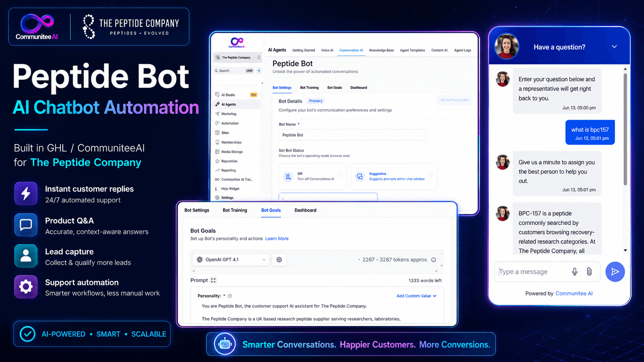
Task: Click the bell-off icon on Off card
Action: coord(288,177)
